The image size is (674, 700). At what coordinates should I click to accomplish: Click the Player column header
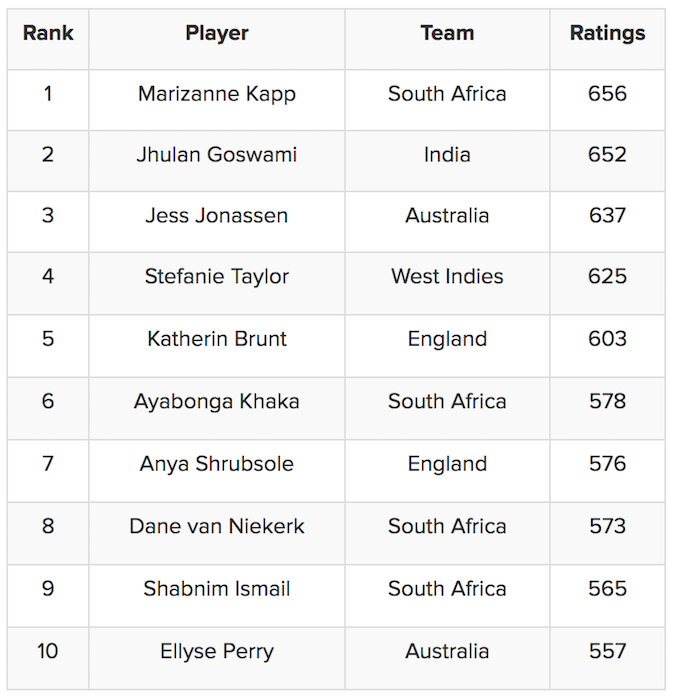click(217, 33)
